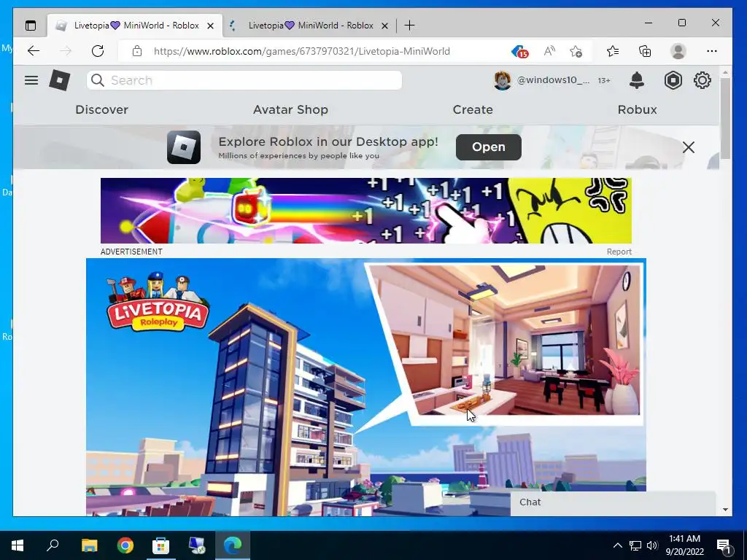
Task: Open the Chat panel
Action: [x=613, y=503]
